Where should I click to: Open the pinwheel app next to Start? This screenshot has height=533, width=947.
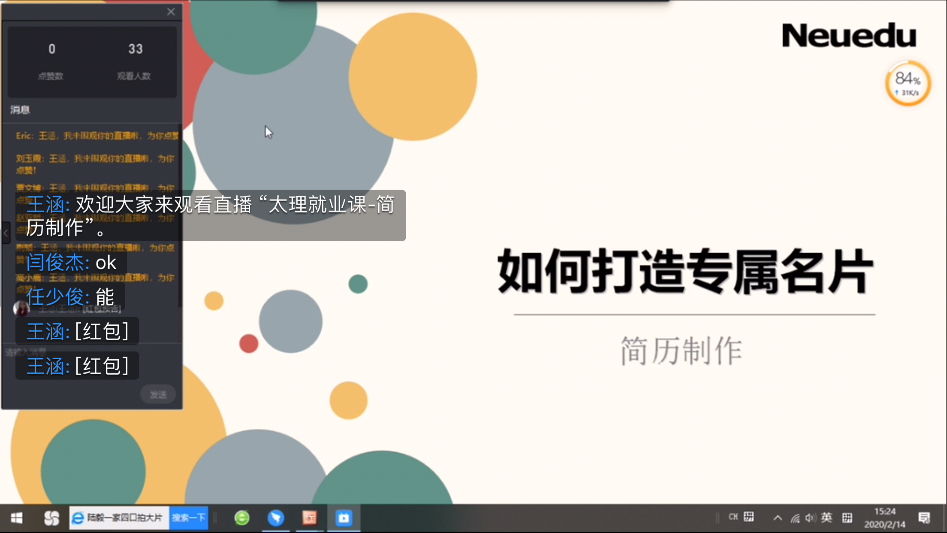(x=51, y=518)
